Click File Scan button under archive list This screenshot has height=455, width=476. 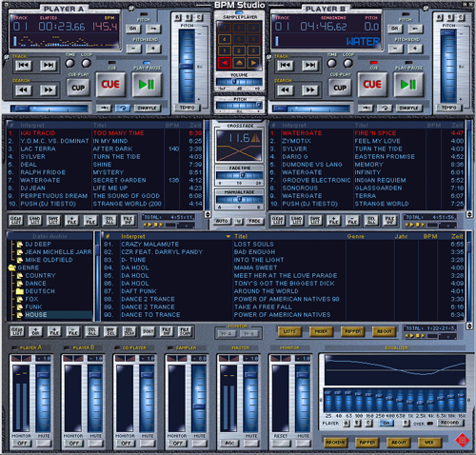pyautogui.click(x=186, y=331)
